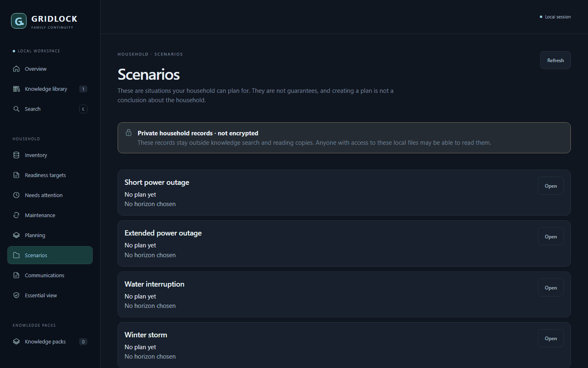Click the Maintenance refresh-cycle icon
The width and height of the screenshot is (588, 368).
pyautogui.click(x=16, y=215)
